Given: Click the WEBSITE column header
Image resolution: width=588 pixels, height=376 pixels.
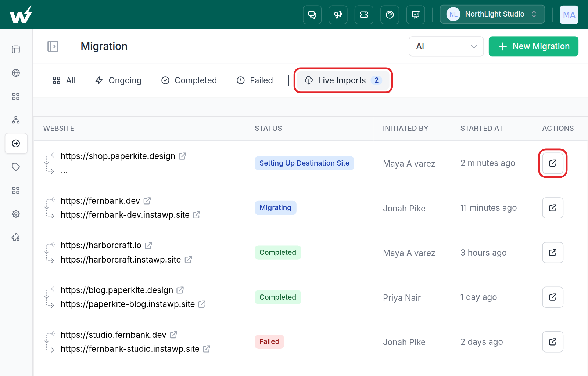Looking at the screenshot, I should coord(59,128).
